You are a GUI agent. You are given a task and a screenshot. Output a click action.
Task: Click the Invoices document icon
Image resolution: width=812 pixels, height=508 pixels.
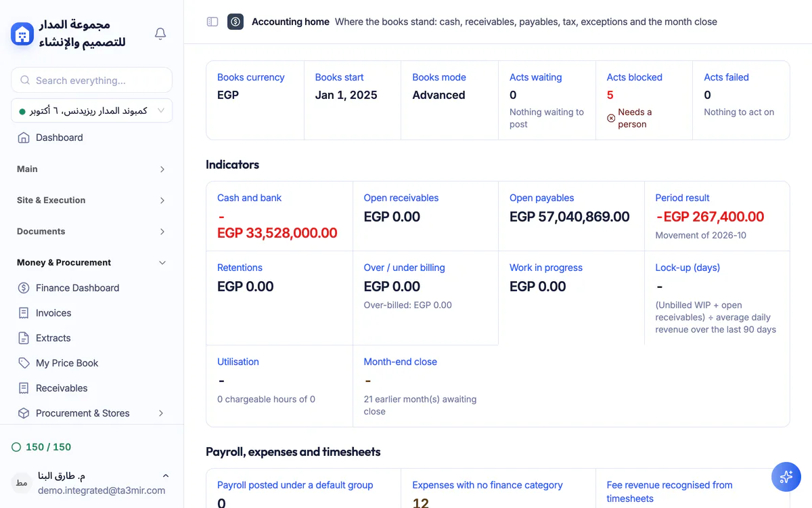pyautogui.click(x=24, y=313)
